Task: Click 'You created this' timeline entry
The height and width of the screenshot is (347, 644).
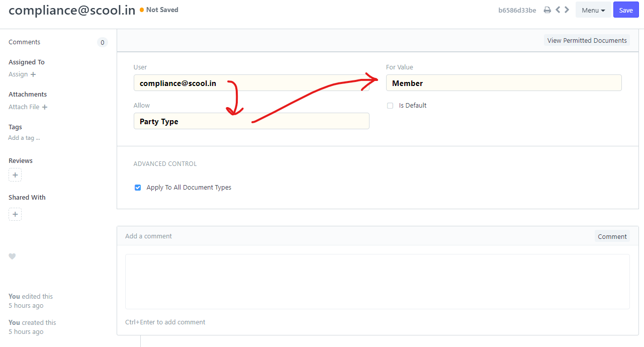Action: pyautogui.click(x=32, y=323)
